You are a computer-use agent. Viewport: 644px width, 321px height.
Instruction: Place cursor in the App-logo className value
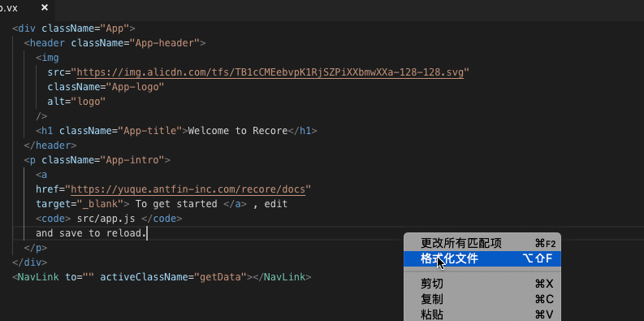(136, 87)
